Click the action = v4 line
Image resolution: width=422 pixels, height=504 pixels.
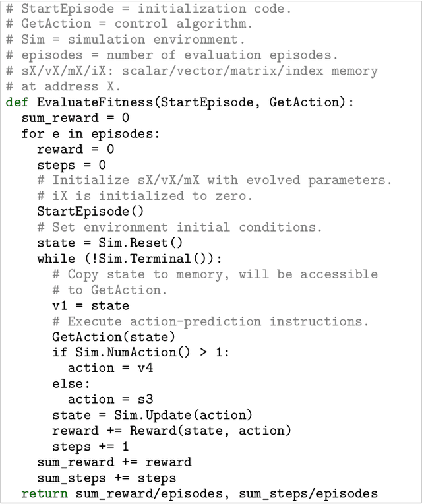110,368
